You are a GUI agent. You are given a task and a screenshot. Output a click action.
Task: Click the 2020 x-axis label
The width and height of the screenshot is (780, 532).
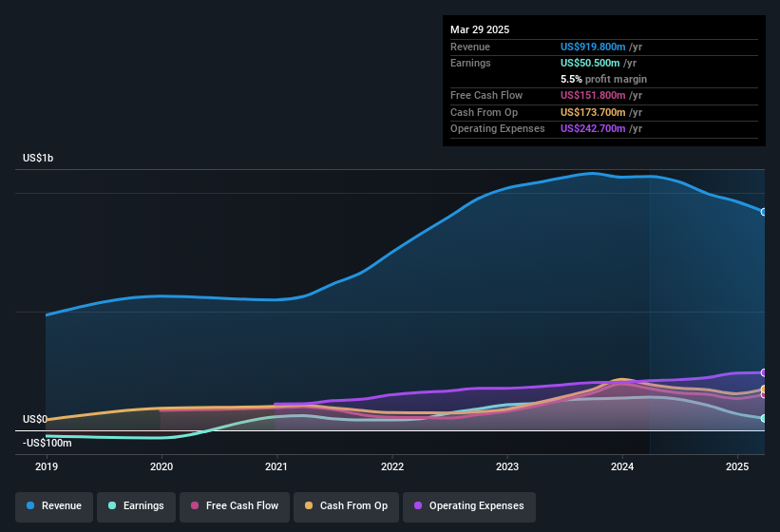pyautogui.click(x=162, y=466)
